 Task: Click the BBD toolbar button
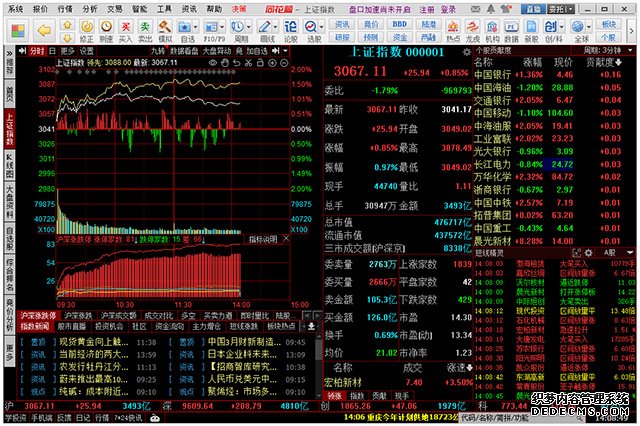(400, 24)
